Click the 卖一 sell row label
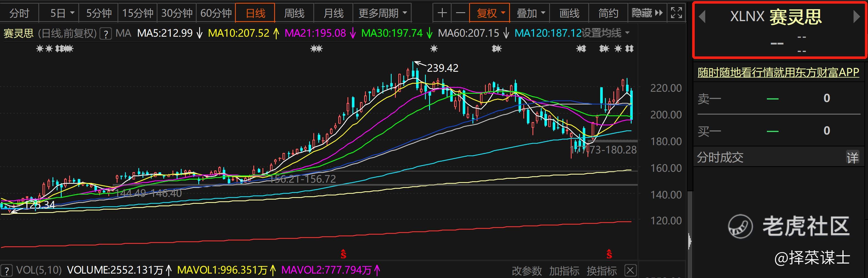The height and width of the screenshot is (278, 868). click(x=709, y=98)
